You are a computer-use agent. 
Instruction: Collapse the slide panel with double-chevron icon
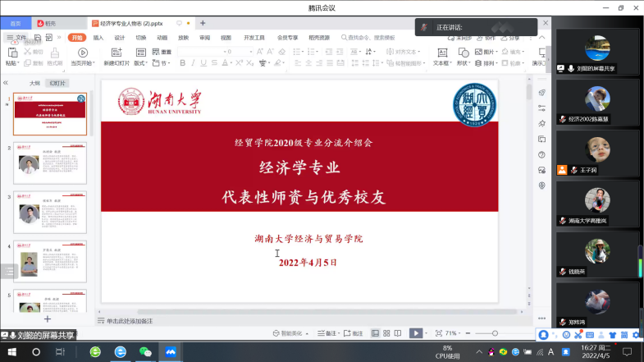tap(6, 83)
